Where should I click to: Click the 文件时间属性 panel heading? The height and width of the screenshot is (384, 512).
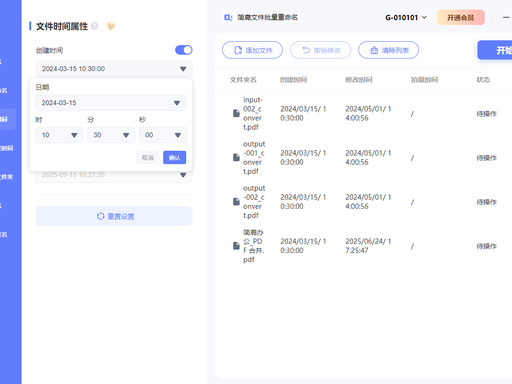pyautogui.click(x=62, y=26)
